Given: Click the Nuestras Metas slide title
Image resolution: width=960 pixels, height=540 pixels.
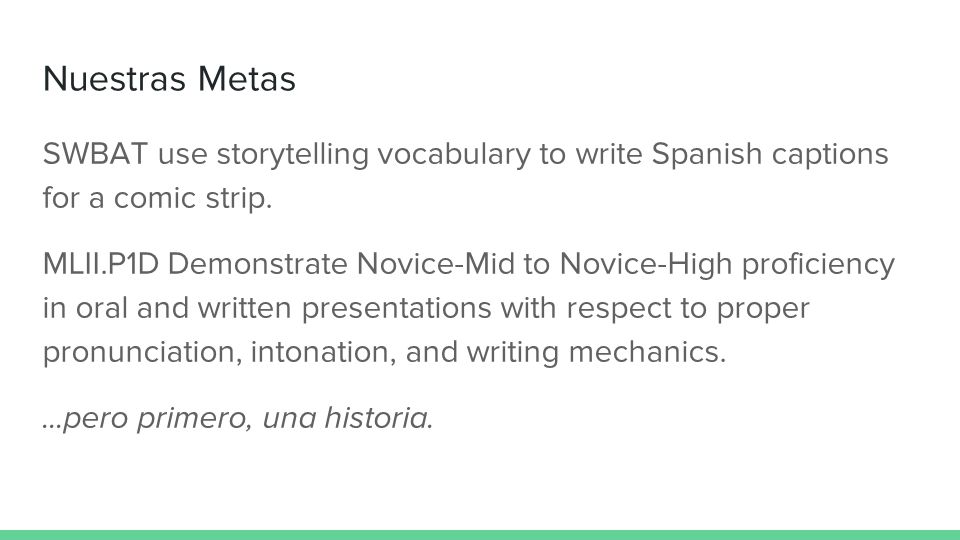Looking at the screenshot, I should coord(169,79).
